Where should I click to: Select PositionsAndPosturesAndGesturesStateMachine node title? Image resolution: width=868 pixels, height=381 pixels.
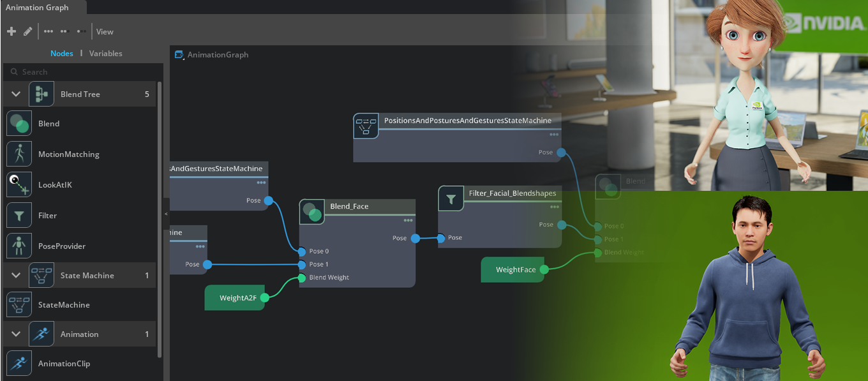[468, 120]
